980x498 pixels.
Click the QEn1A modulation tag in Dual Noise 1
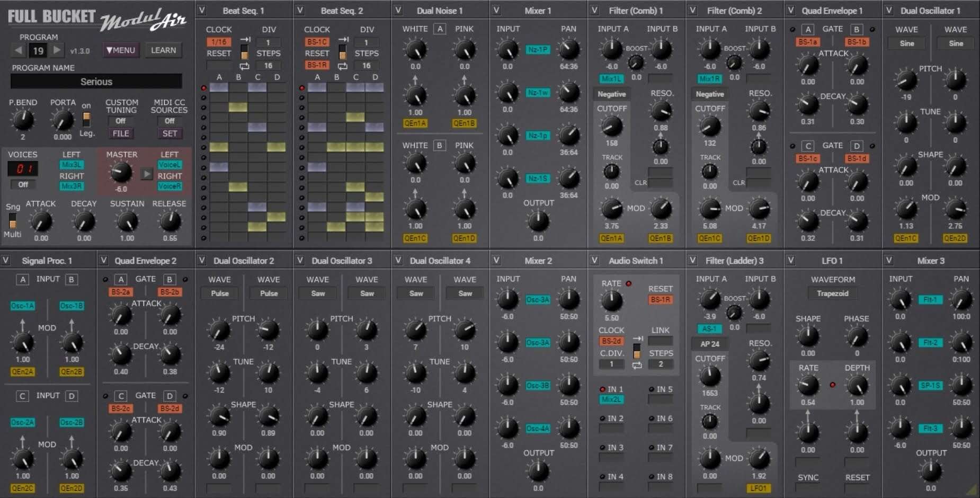click(x=415, y=123)
